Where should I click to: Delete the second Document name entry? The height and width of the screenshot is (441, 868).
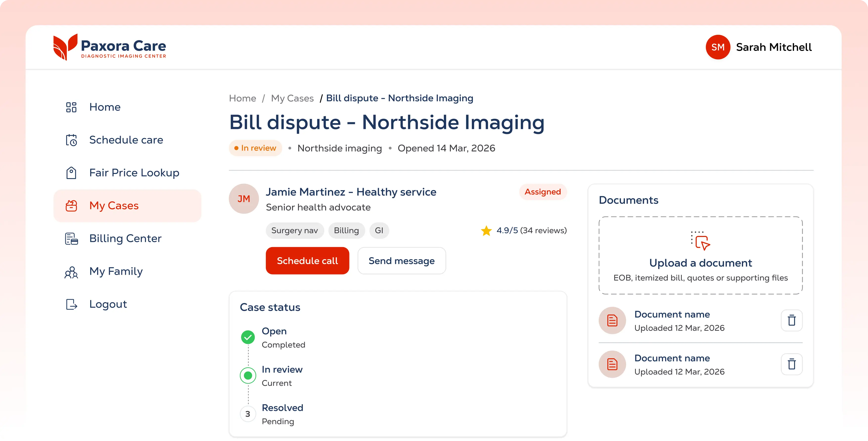(x=792, y=364)
